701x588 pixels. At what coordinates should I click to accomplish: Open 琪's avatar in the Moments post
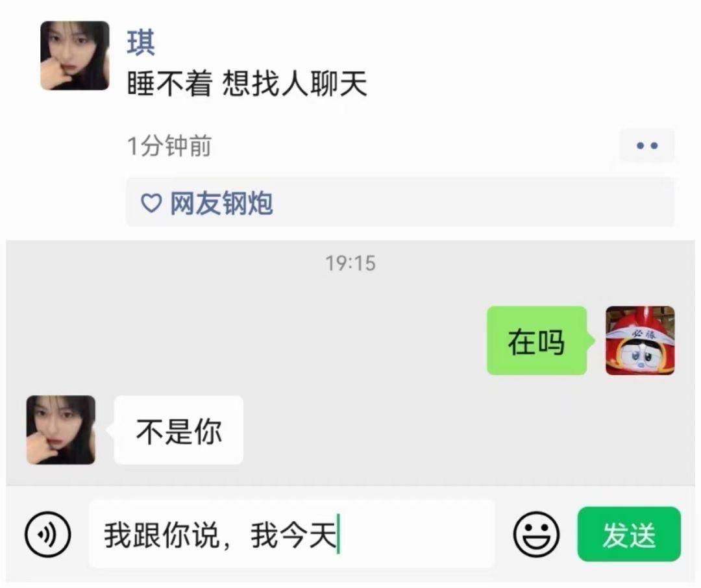coord(75,55)
